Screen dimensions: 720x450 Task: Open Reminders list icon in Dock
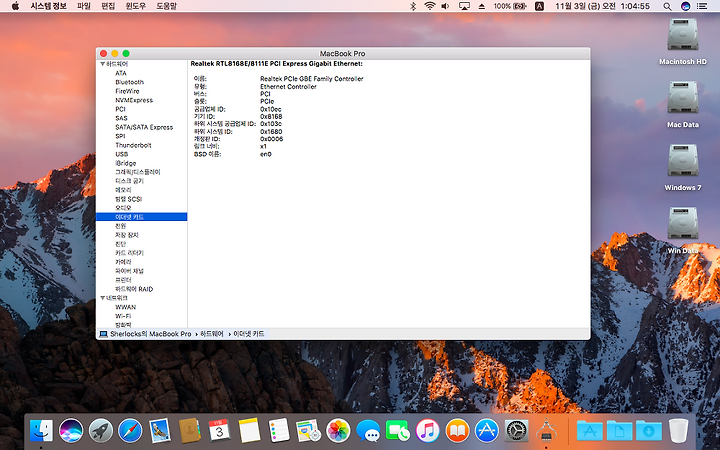[279, 431]
